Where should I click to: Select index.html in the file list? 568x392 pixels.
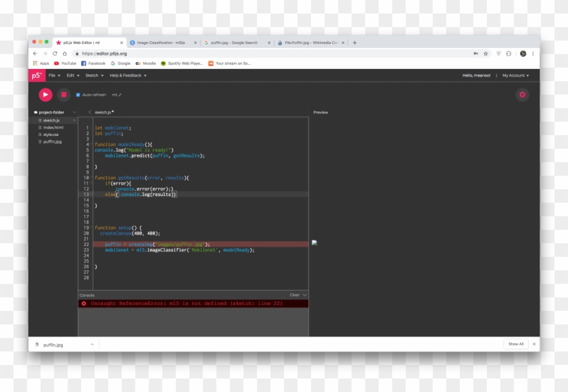[x=53, y=127]
